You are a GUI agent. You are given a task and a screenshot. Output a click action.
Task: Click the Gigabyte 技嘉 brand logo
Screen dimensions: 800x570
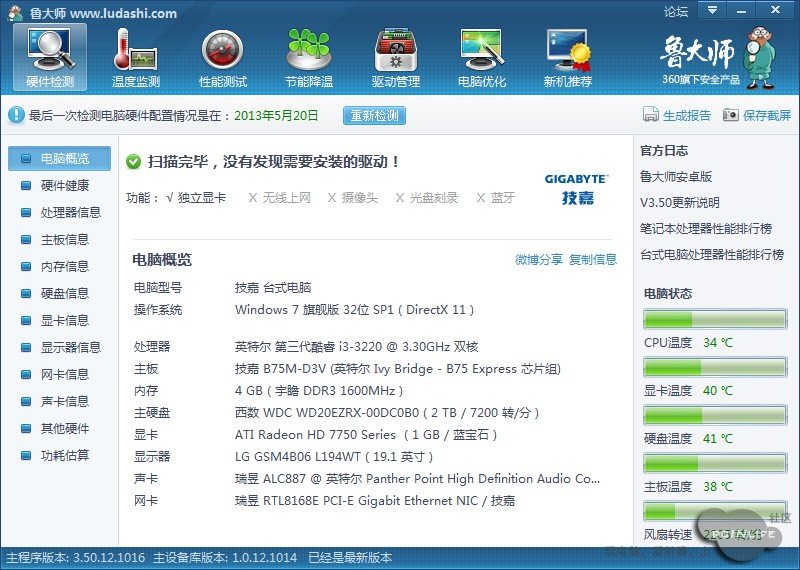[577, 189]
